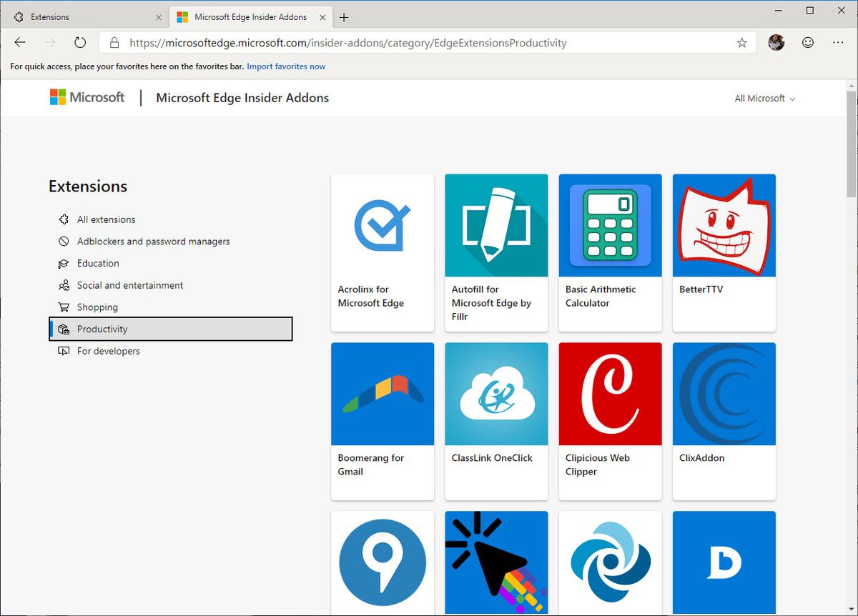The width and height of the screenshot is (858, 616).
Task: Open a new browser tab
Action: tap(344, 16)
